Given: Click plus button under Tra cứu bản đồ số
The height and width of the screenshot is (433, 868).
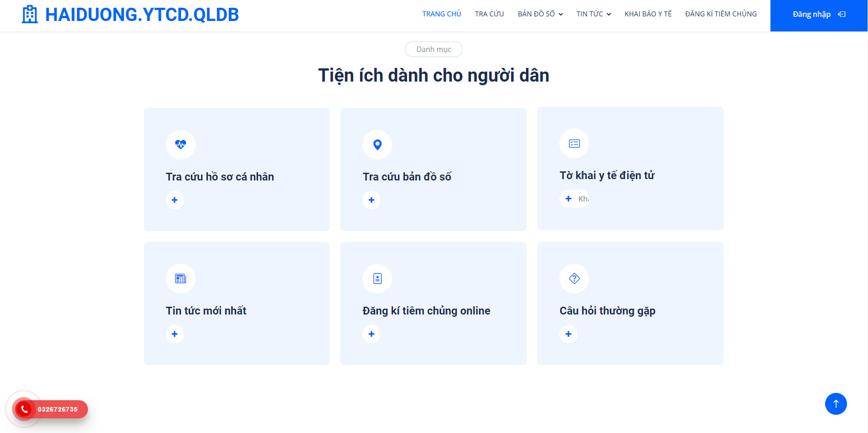Looking at the screenshot, I should click(372, 200).
